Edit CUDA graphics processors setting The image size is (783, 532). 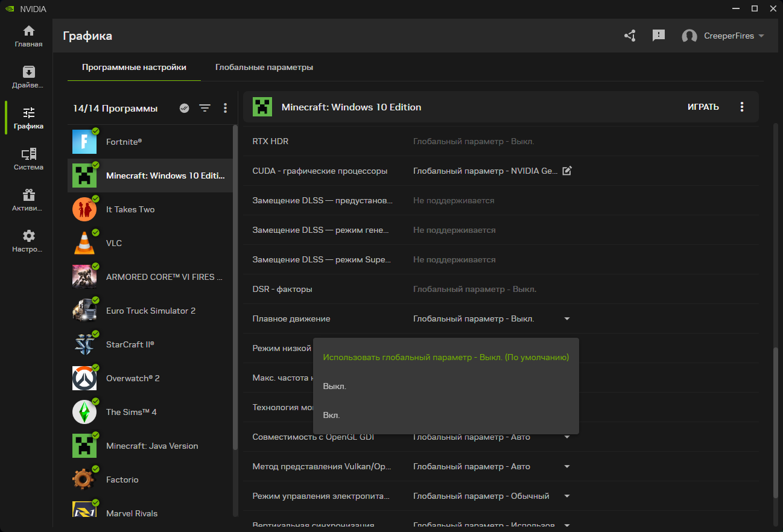click(566, 171)
